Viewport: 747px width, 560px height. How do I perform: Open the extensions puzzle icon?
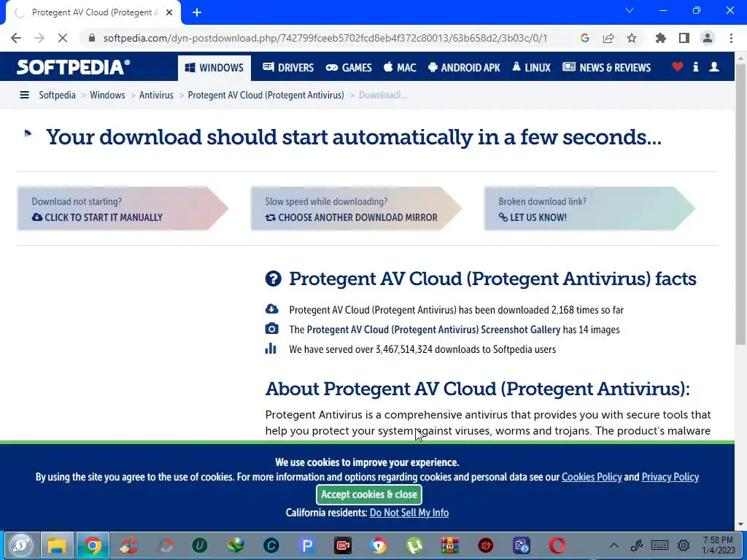[661, 38]
